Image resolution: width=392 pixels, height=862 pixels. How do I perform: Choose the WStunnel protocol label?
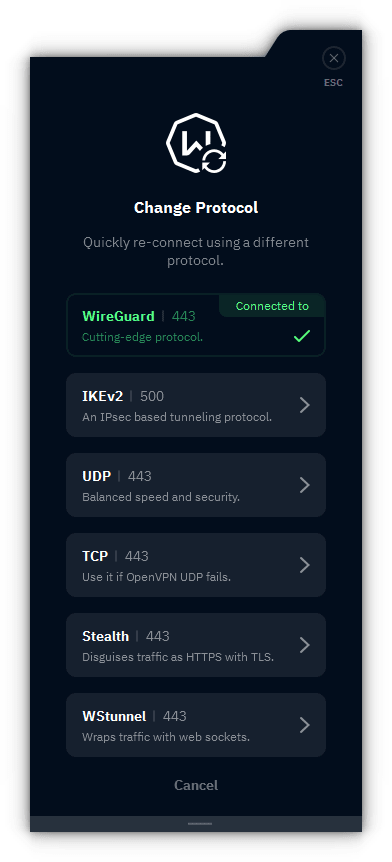pos(114,716)
